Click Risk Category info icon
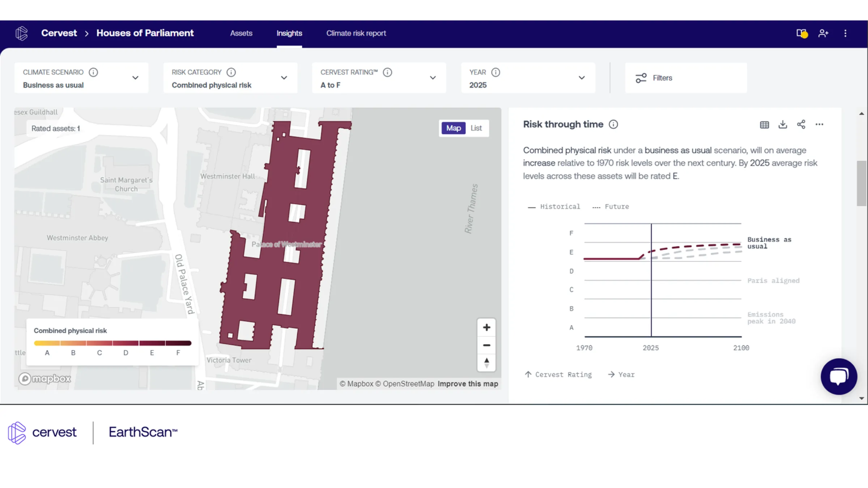868x488 pixels. [x=231, y=72]
